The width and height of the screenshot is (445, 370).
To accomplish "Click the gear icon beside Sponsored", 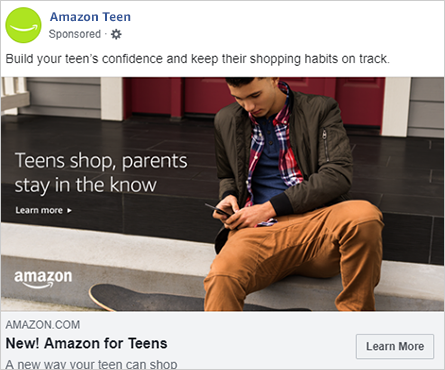I will 116,34.
